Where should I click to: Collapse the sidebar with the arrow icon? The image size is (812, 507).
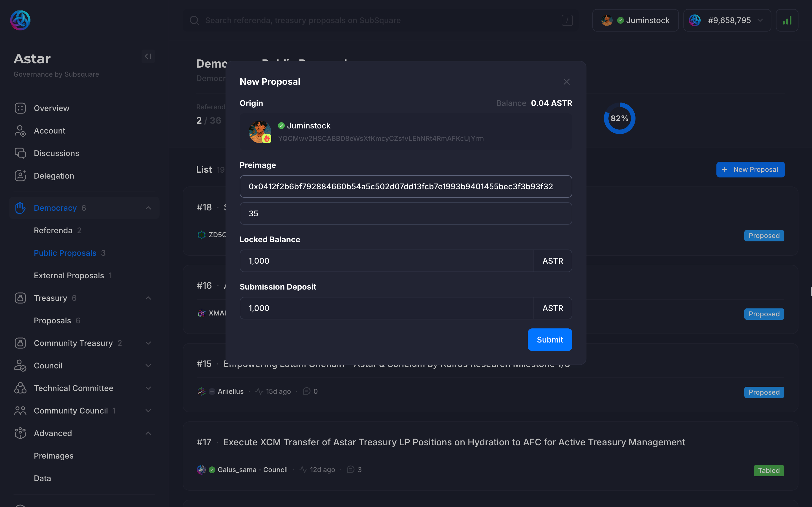point(148,56)
